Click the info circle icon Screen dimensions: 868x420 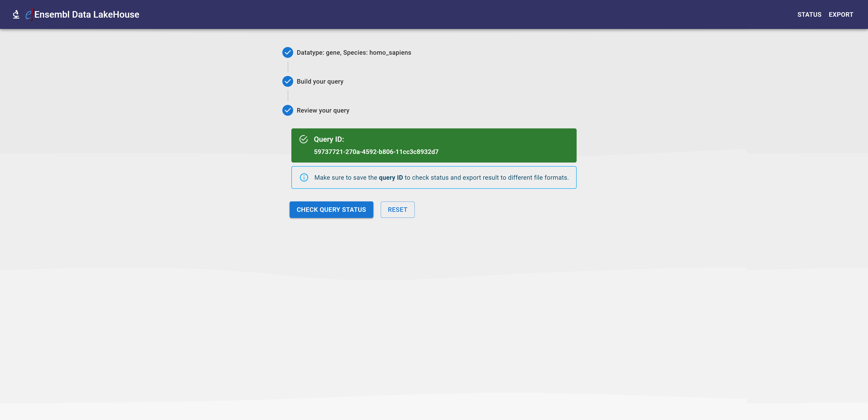pyautogui.click(x=304, y=178)
